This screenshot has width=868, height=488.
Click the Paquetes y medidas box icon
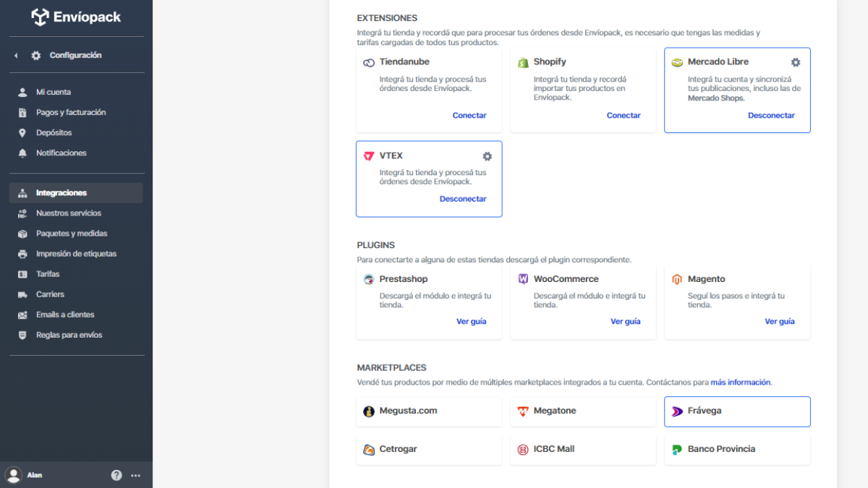click(22, 234)
